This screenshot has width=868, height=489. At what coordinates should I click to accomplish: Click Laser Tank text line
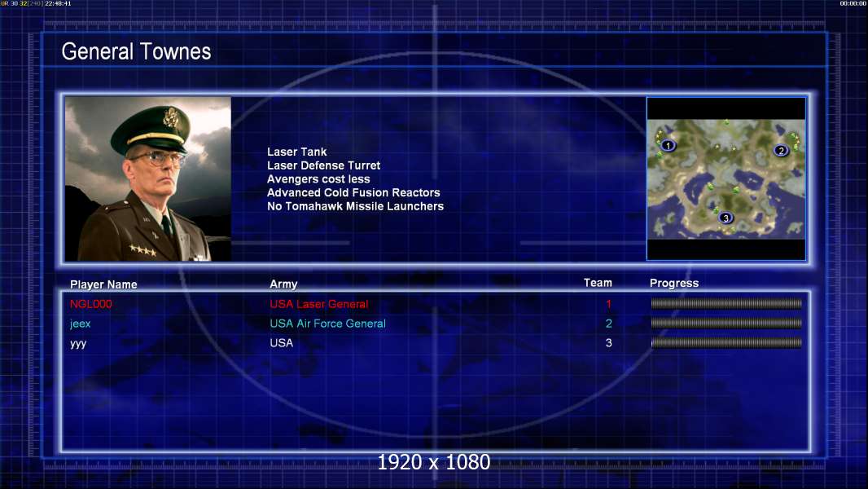pos(296,152)
